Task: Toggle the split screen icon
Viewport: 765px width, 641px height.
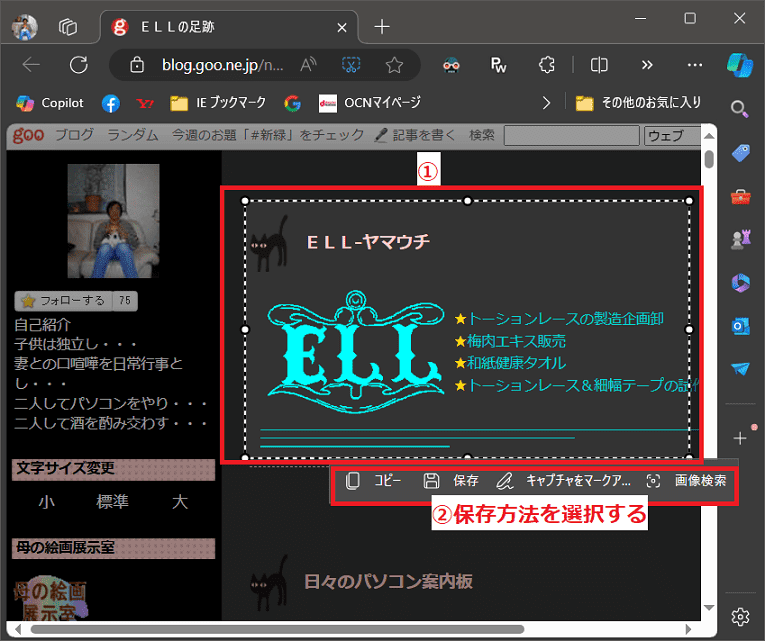Action: [x=599, y=65]
